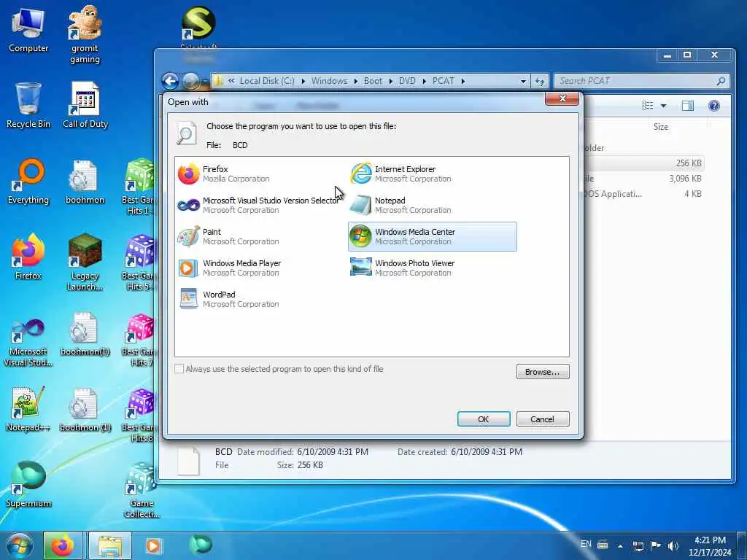Open Firefox from the taskbar
Screen dimensions: 747x560
coord(63,545)
